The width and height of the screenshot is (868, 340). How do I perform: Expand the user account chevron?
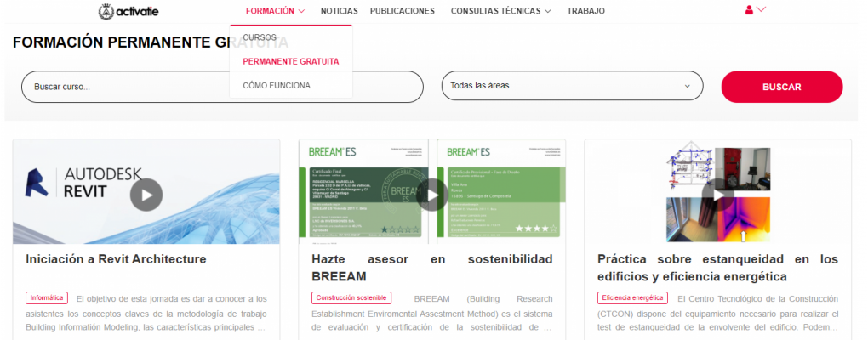761,9
